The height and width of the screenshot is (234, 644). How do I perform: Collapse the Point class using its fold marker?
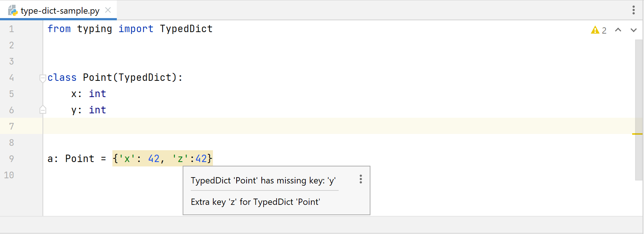(43, 78)
